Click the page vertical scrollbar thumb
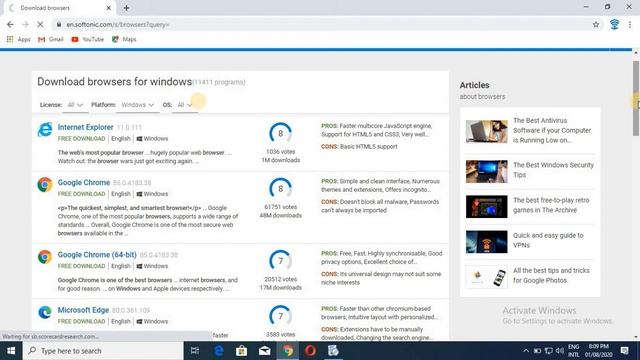The width and height of the screenshot is (640, 360). (x=636, y=98)
